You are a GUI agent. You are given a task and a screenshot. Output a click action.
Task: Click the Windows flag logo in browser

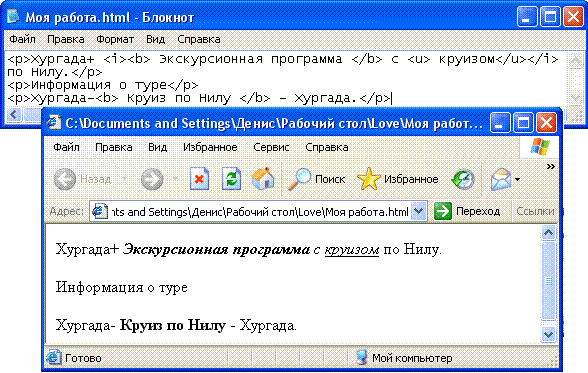540,147
